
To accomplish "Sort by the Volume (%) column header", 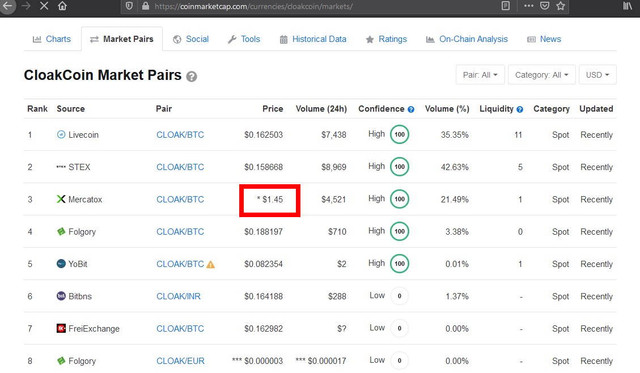I will pyautogui.click(x=447, y=109).
